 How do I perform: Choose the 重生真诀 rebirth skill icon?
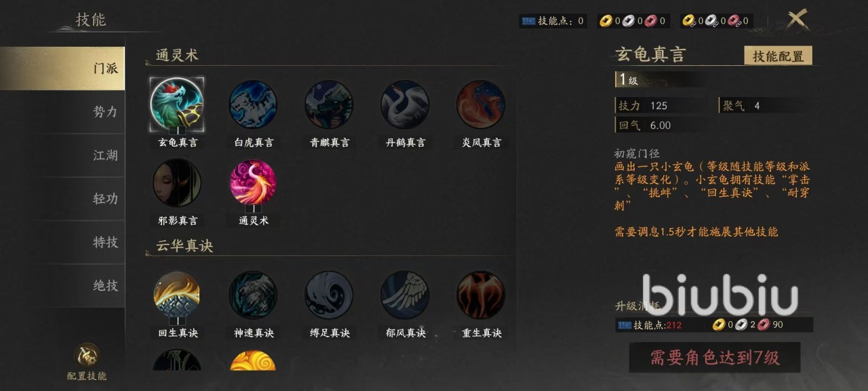point(481,295)
